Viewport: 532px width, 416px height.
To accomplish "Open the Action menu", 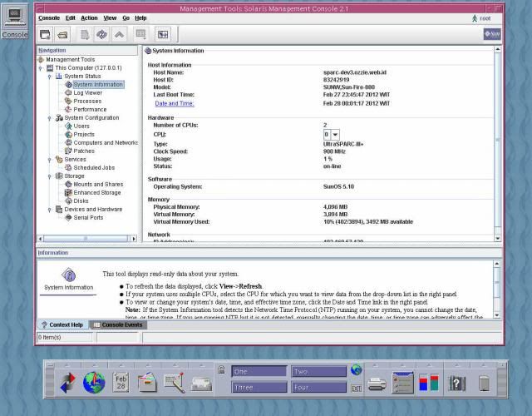I will [x=89, y=18].
